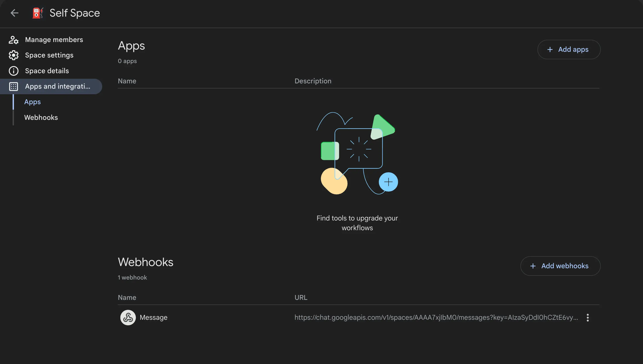Click the Description column header

point(313,81)
